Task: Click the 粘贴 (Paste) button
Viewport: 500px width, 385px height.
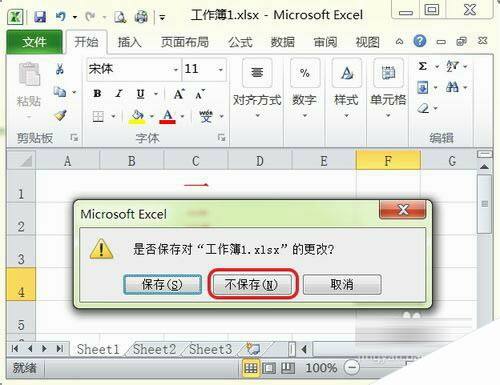Action: pos(29,85)
